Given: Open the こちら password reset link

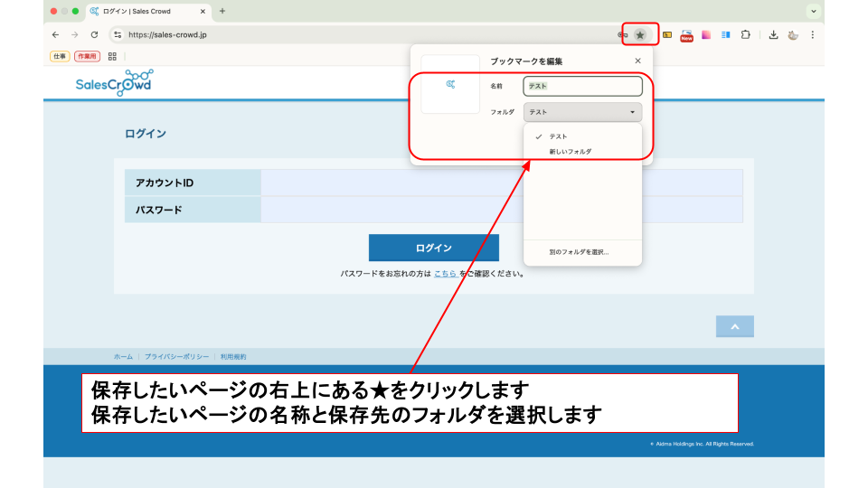Looking at the screenshot, I should [445, 273].
